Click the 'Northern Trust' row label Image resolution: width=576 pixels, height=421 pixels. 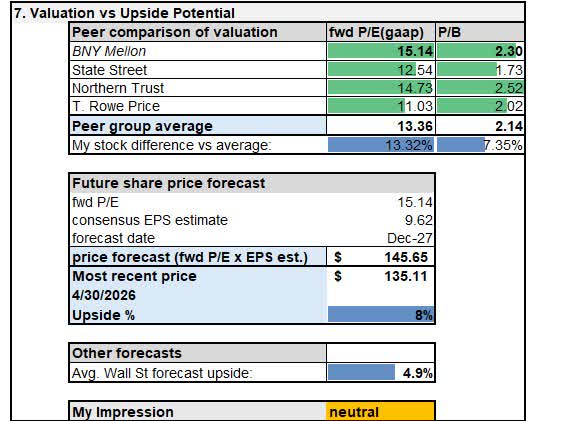pos(118,88)
